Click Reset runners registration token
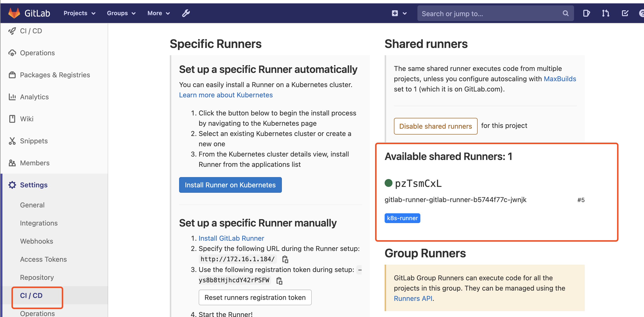The width and height of the screenshot is (644, 317). click(x=255, y=297)
